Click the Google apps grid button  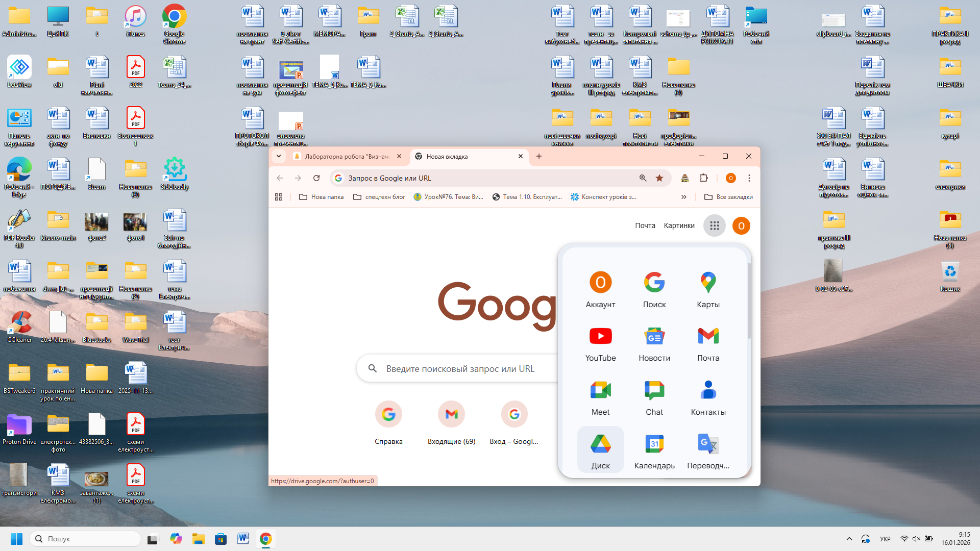point(714,226)
